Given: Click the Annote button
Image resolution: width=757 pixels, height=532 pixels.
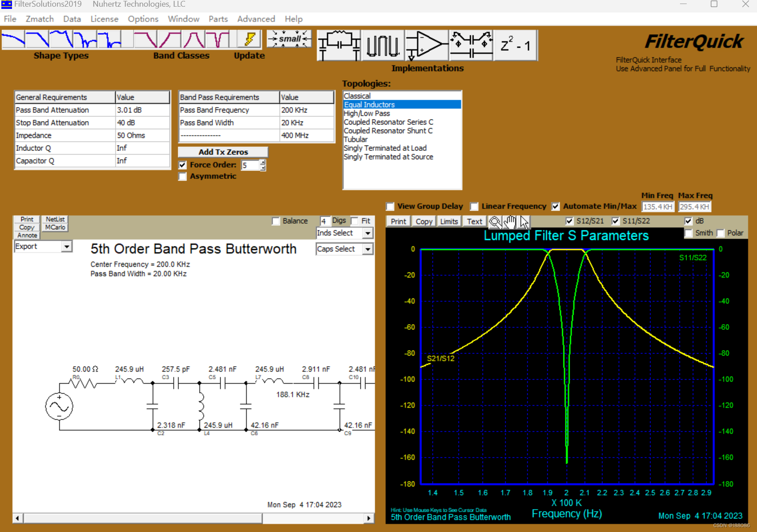Looking at the screenshot, I should pos(27,236).
